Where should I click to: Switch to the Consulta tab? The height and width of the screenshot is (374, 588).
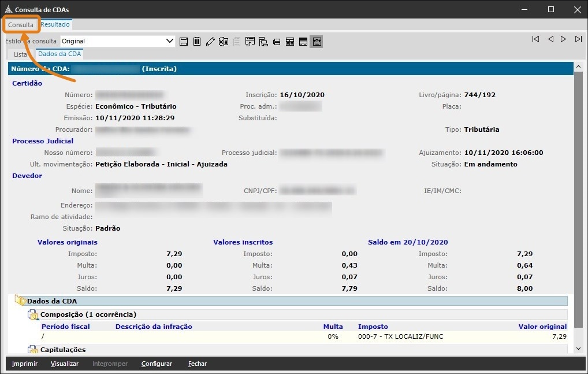click(x=21, y=25)
